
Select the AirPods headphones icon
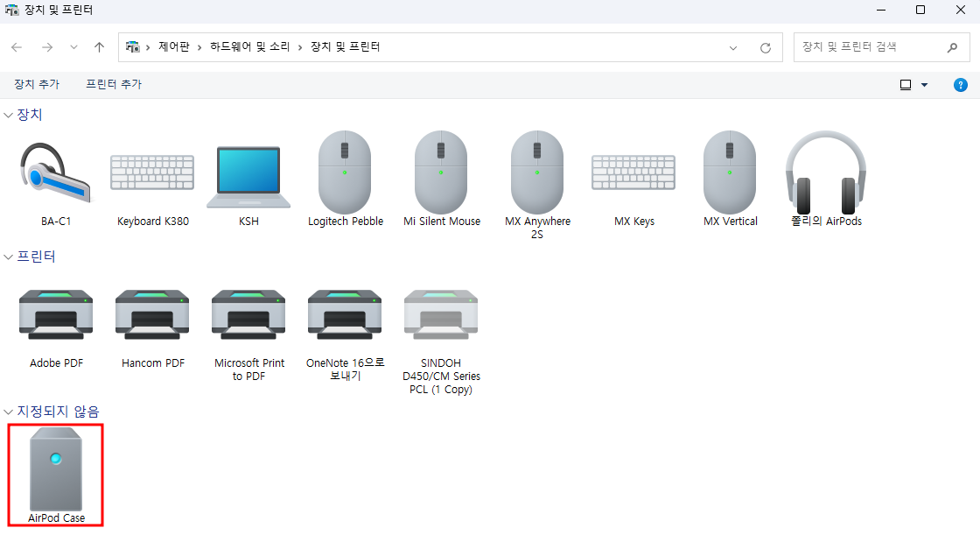click(x=826, y=172)
